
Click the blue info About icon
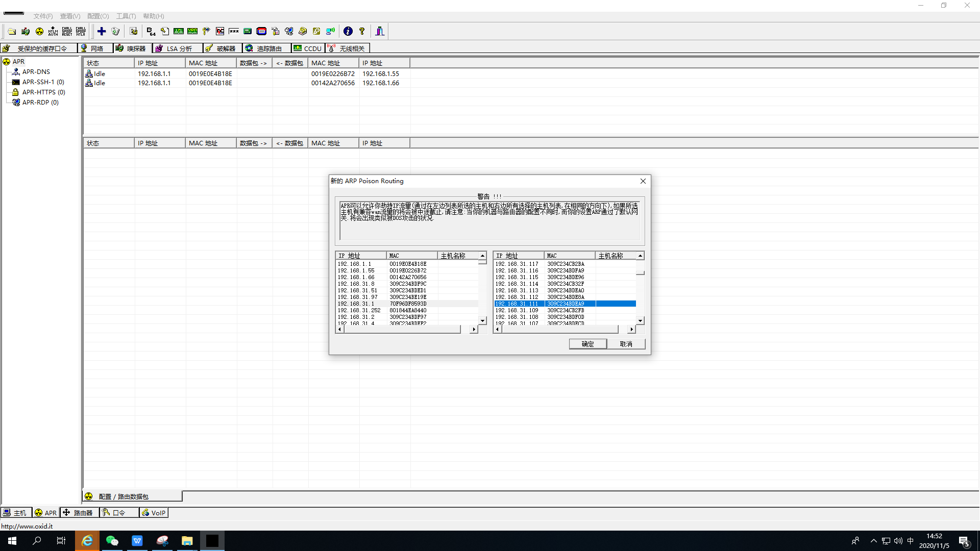[x=348, y=32]
